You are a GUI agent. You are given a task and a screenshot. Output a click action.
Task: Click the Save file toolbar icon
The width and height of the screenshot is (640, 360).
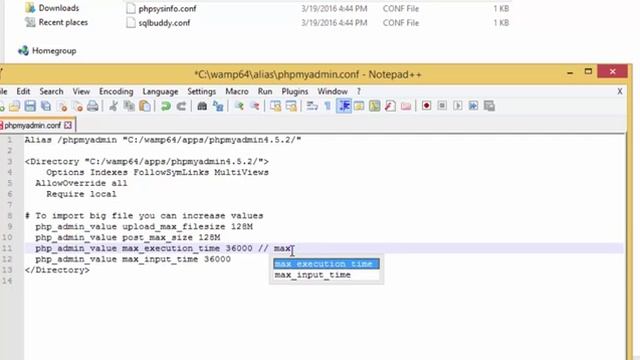click(x=30, y=107)
